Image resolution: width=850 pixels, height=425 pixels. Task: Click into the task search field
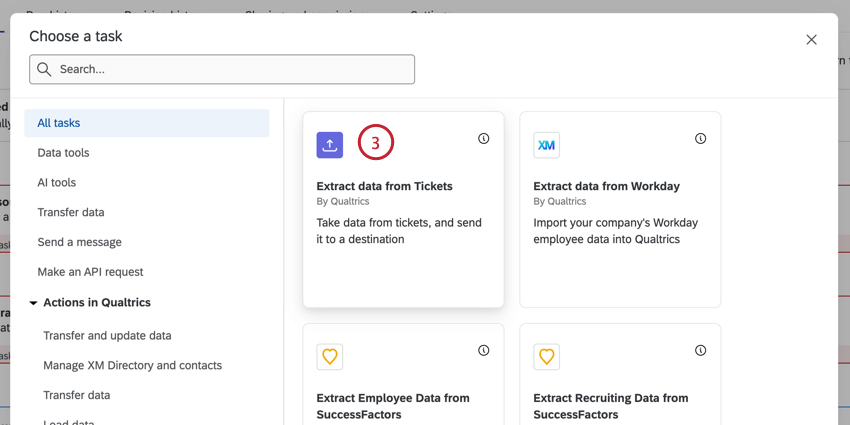click(230, 70)
